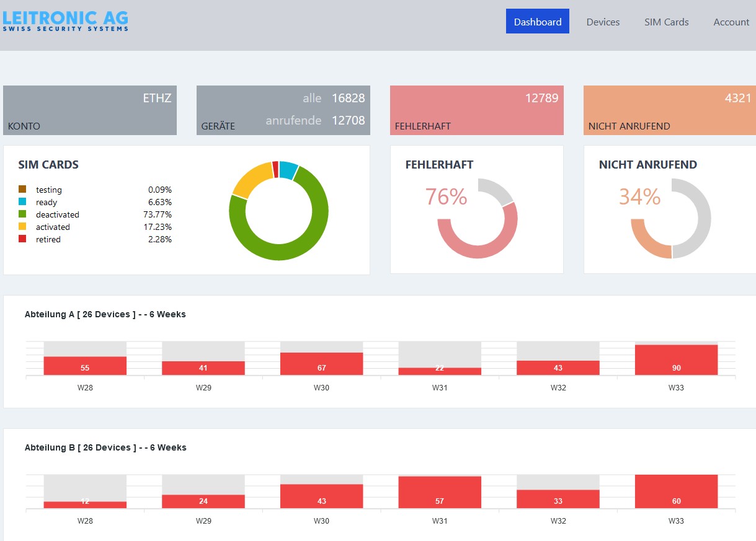Click the KONTO ETHZ summary tile
The height and width of the screenshot is (541, 756).
[90, 110]
